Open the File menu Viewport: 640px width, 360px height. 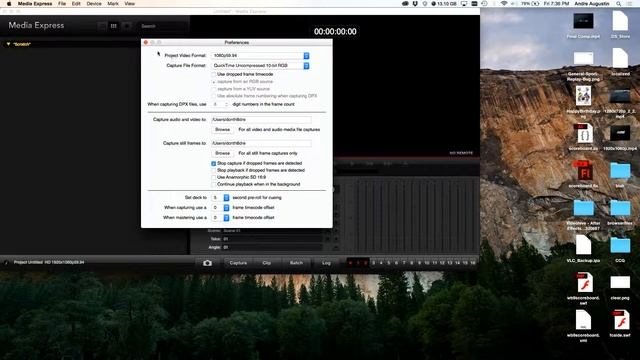click(62, 4)
